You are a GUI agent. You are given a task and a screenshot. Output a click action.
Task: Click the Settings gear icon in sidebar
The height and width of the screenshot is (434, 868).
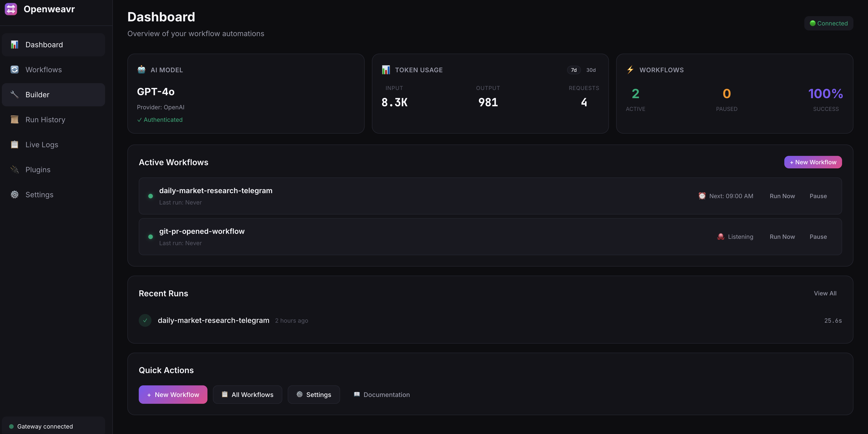coord(15,194)
